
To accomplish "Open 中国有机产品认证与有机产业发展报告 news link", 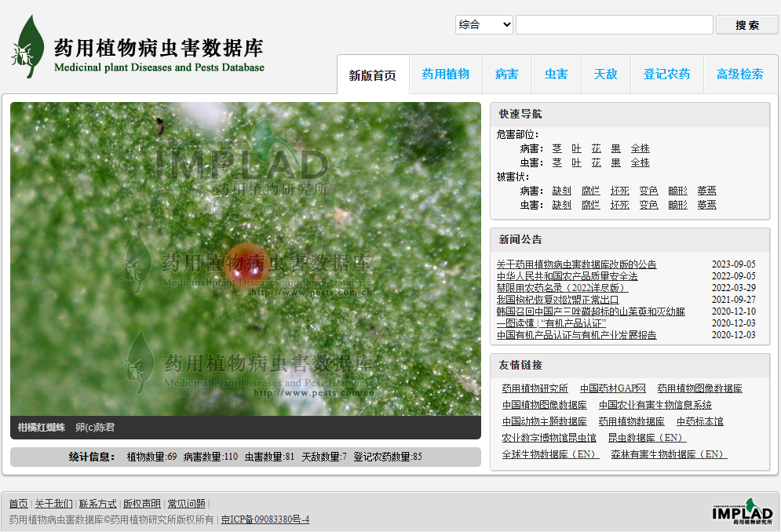I will coord(576,335).
